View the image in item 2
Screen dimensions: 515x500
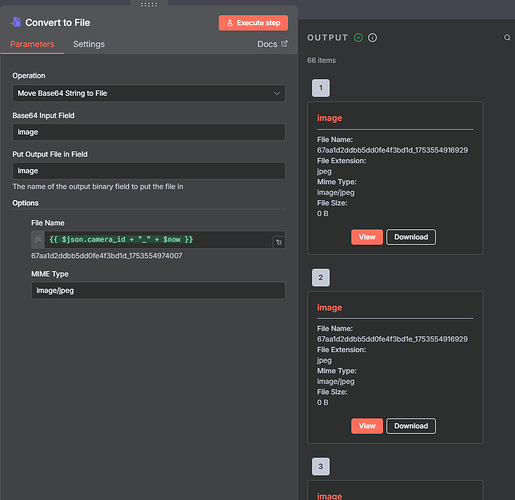tap(367, 426)
